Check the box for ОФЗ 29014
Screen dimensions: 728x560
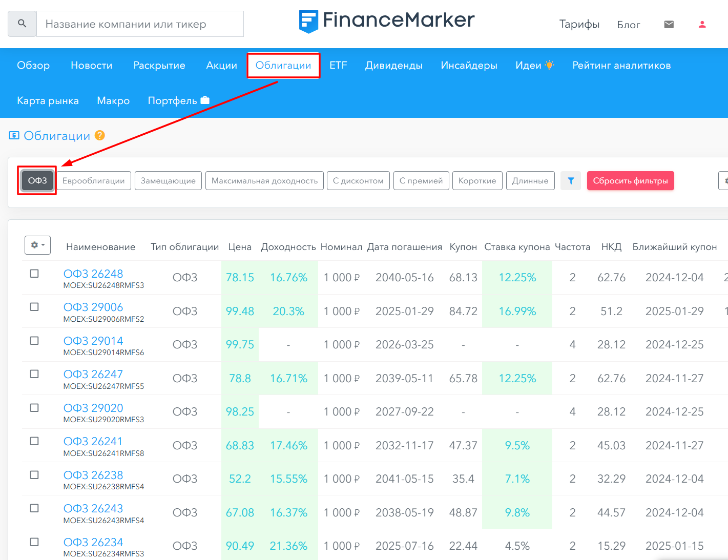click(x=34, y=341)
